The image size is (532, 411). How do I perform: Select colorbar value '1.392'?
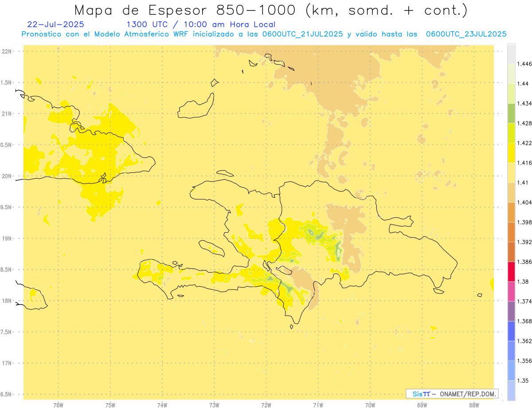coord(525,242)
